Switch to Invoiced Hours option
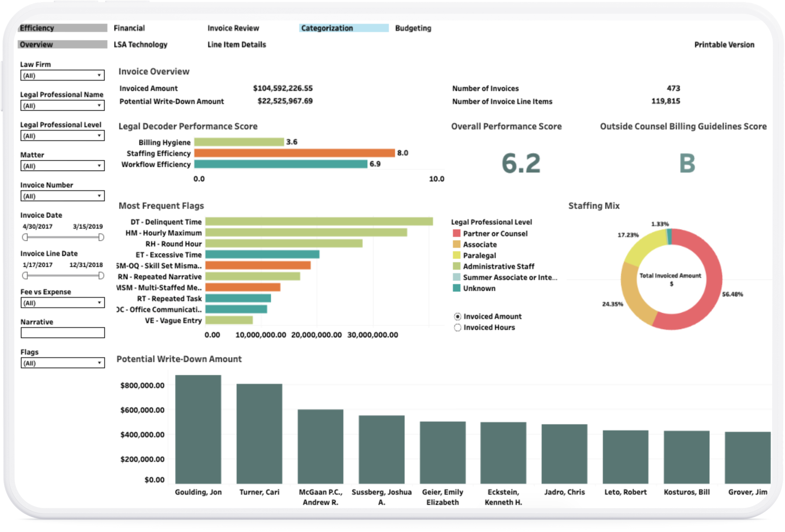This screenshot has height=532, width=785. coord(458,327)
